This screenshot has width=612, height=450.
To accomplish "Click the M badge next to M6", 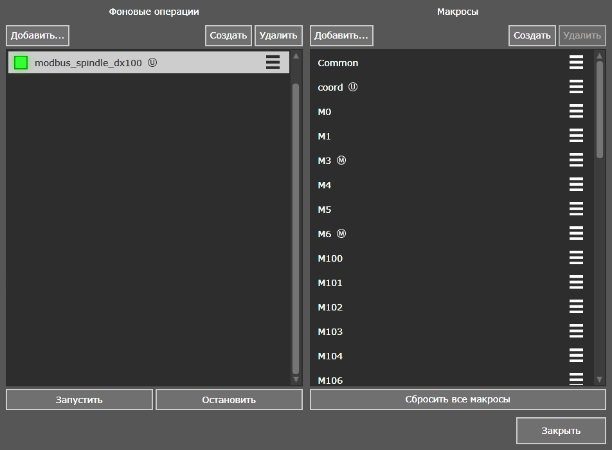I will [342, 233].
